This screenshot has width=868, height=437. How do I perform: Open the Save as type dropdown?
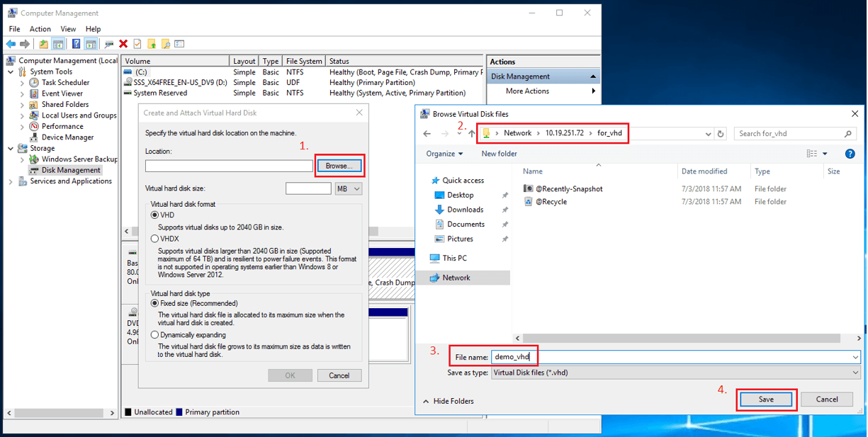[x=676, y=373]
